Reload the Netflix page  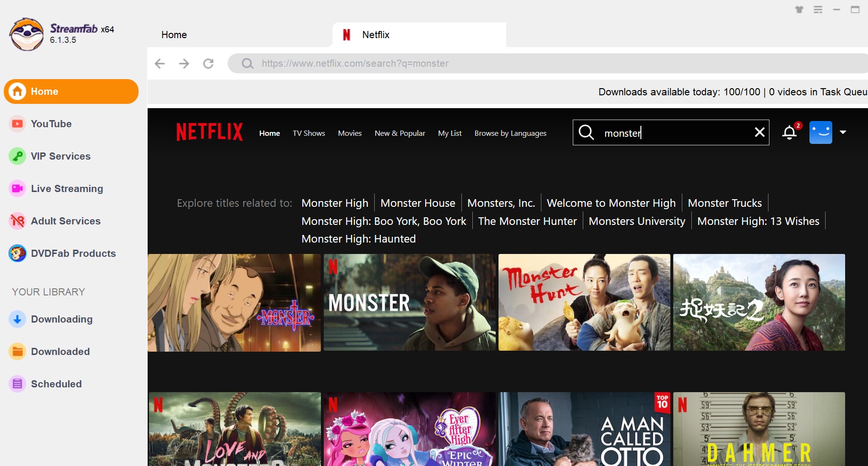(x=209, y=63)
